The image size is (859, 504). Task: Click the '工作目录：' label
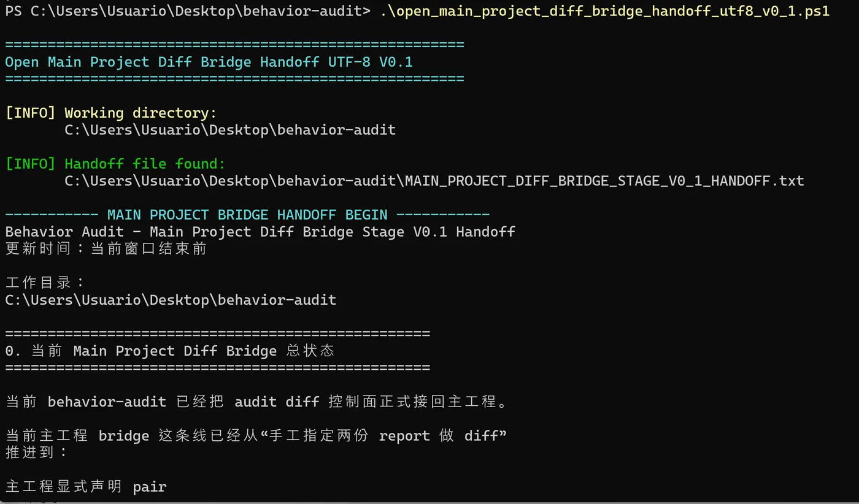point(45,283)
